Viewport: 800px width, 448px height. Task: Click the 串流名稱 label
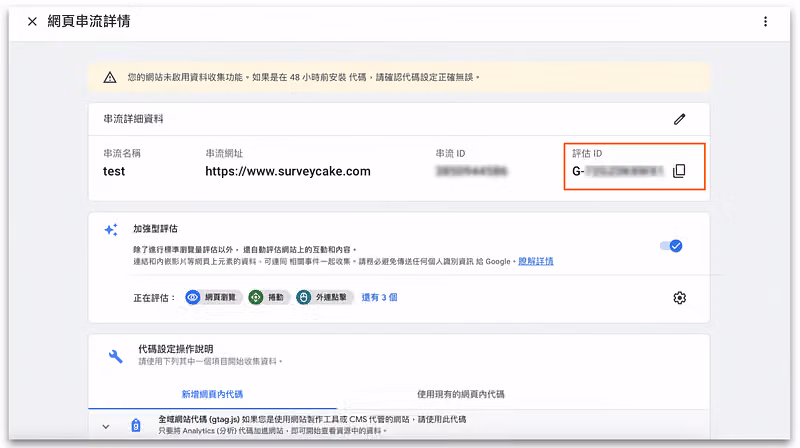[x=121, y=153]
